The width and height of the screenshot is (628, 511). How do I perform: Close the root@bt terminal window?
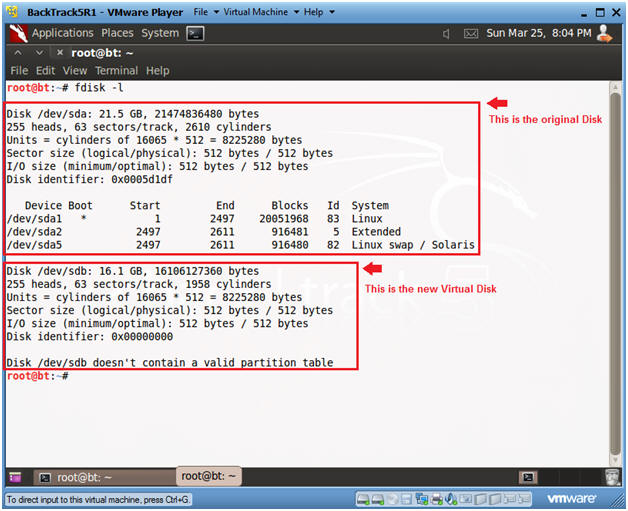pos(60,52)
